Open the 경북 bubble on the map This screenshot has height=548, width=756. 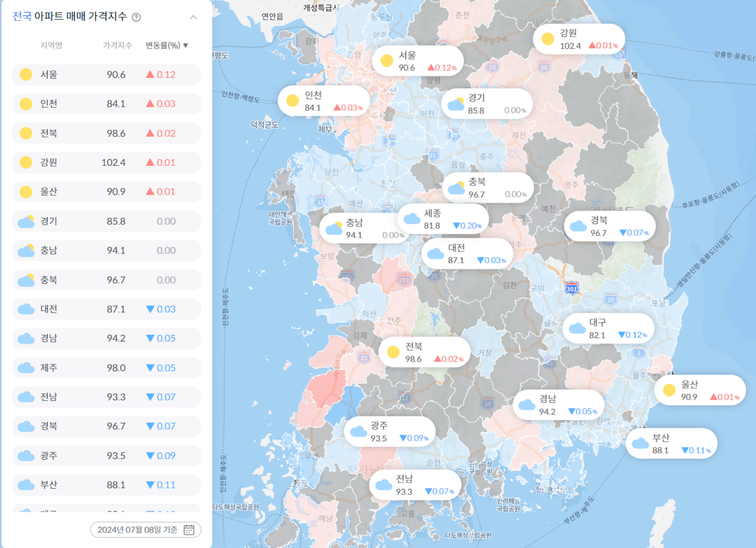(x=609, y=226)
